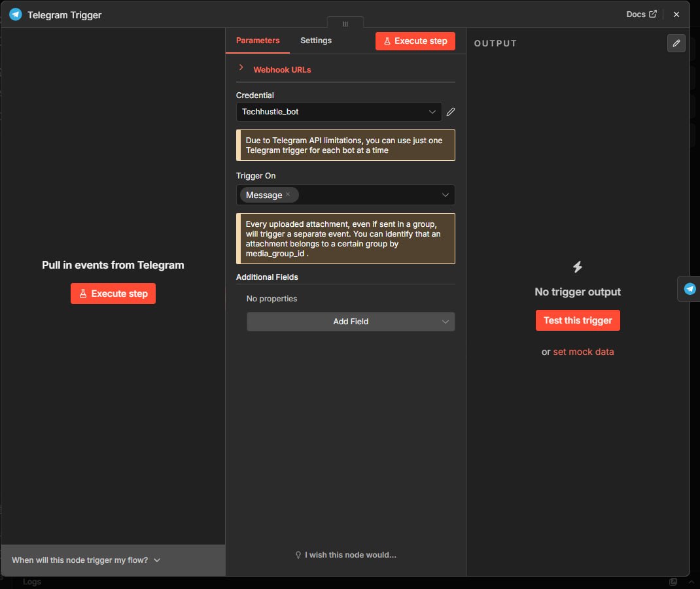Click I wish this node would link
The image size is (700, 589).
346,555
